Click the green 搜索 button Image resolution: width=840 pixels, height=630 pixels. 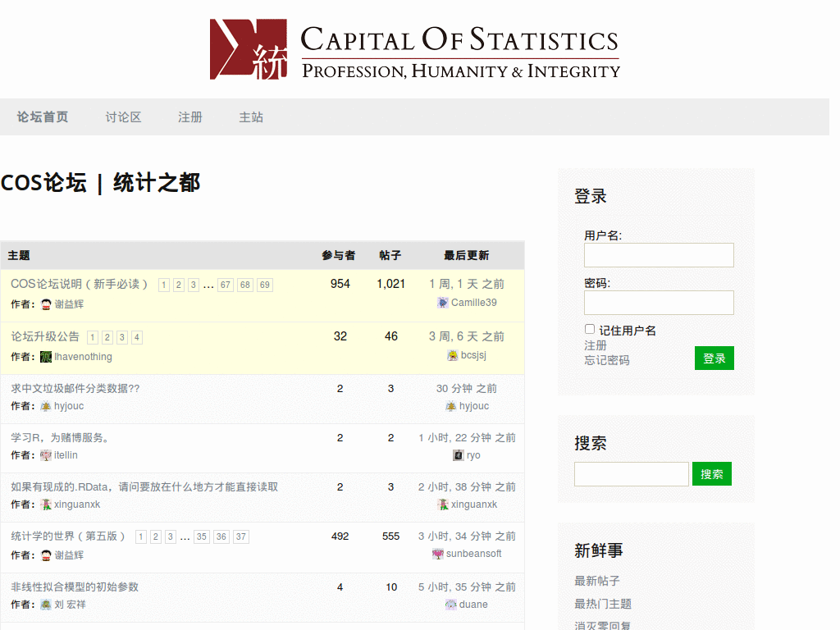coord(711,474)
